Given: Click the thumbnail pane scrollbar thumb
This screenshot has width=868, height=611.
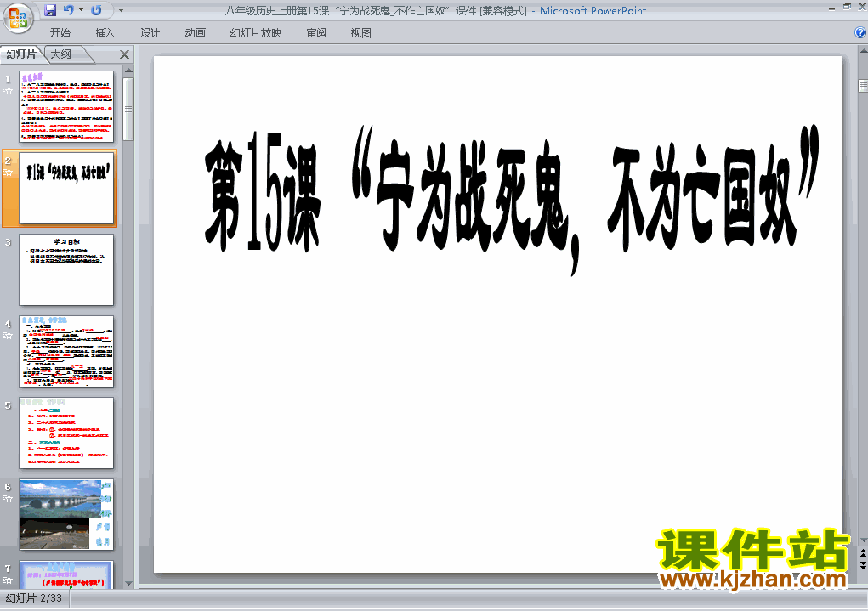Looking at the screenshot, I should point(128,109).
